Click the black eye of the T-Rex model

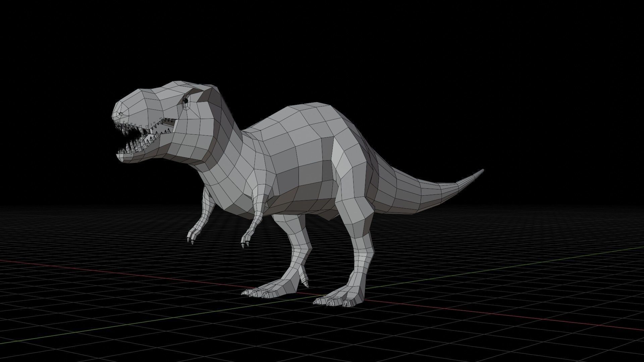point(185,100)
